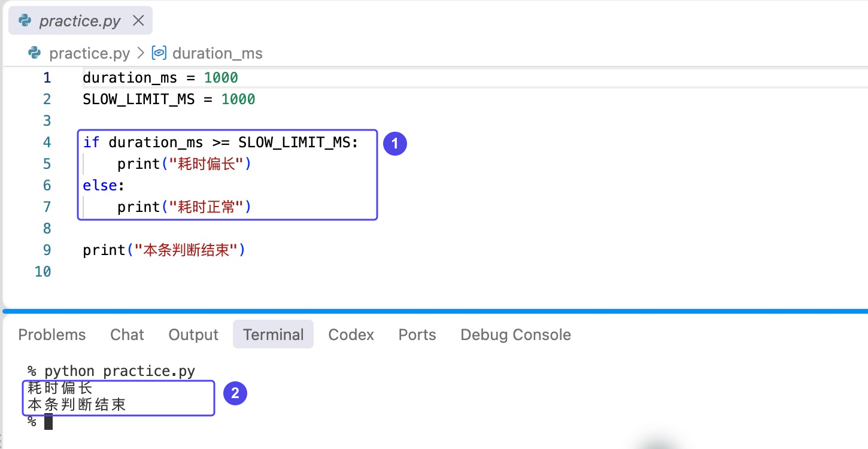Viewport: 868px width, 449px height.
Task: Click print("耗时偏长") on line 5
Action: point(184,164)
